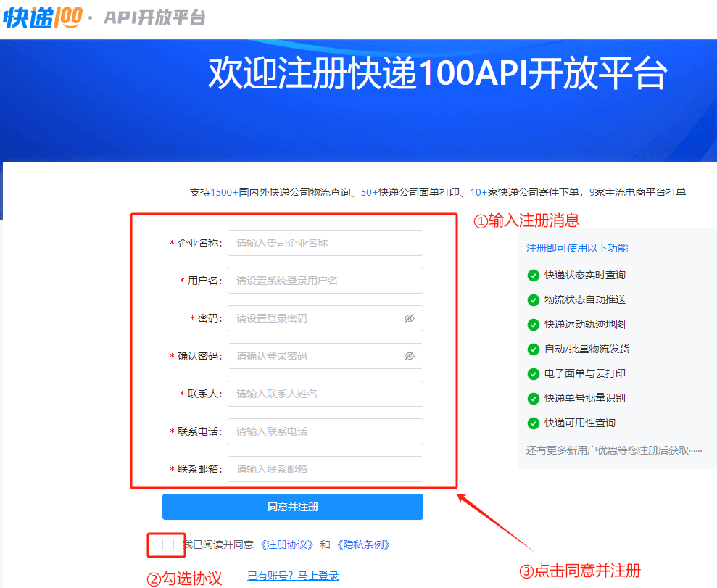Click the 快递100 logo
The image size is (717, 588).
(x=42, y=17)
